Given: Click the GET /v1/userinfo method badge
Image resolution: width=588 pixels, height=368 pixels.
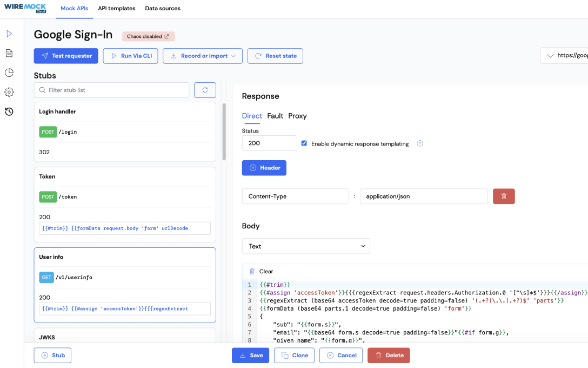Looking at the screenshot, I should [x=46, y=277].
